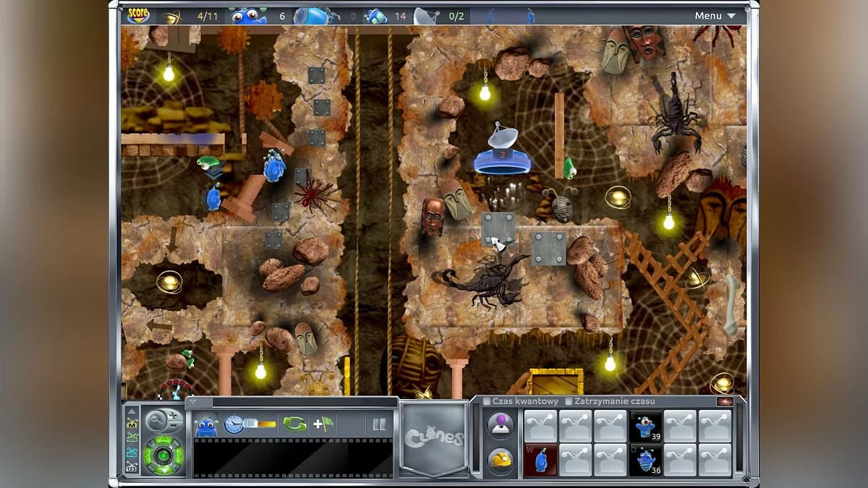Click the small red sparkle button in the morph panel

pos(724,401)
